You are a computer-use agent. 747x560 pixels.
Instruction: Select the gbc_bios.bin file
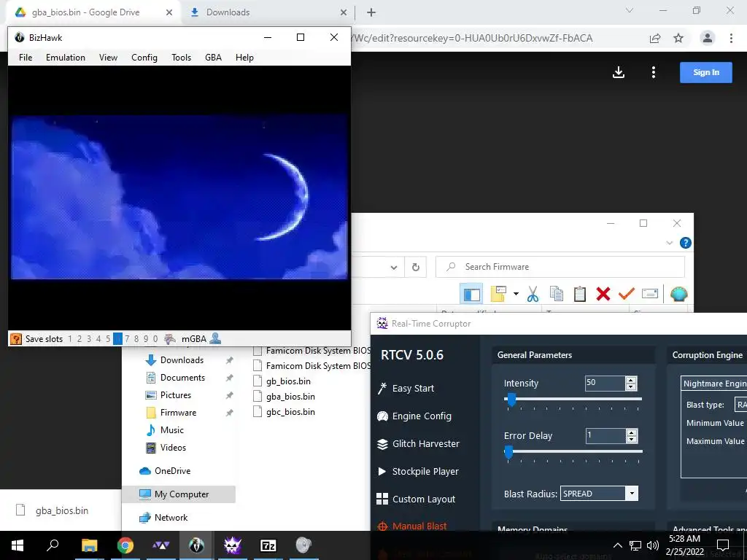point(290,412)
